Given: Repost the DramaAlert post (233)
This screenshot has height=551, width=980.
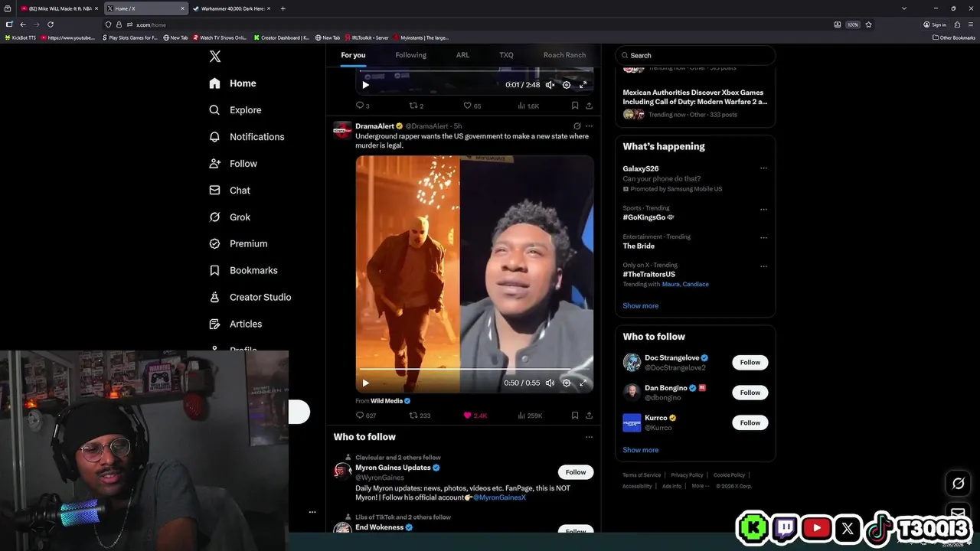Looking at the screenshot, I should pyautogui.click(x=420, y=416).
